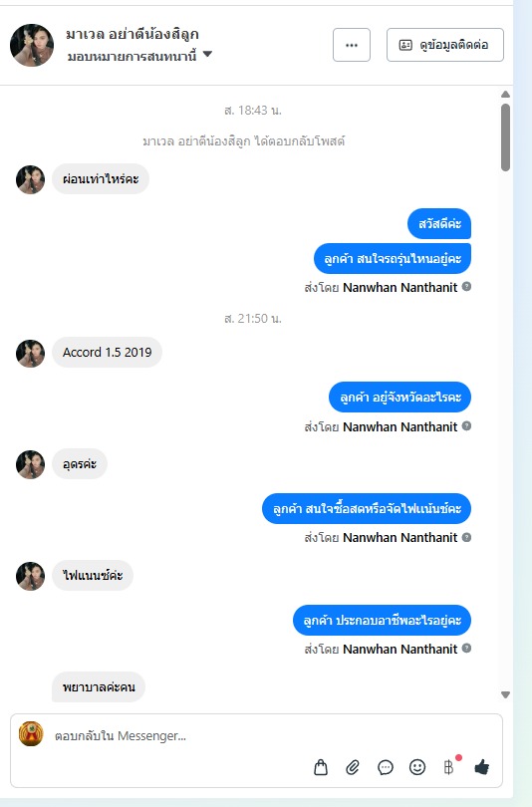Open customer name มาเวล อย่าตีน้องสิลูก in header
Screen dimensions: 532x807
[x=133, y=35]
